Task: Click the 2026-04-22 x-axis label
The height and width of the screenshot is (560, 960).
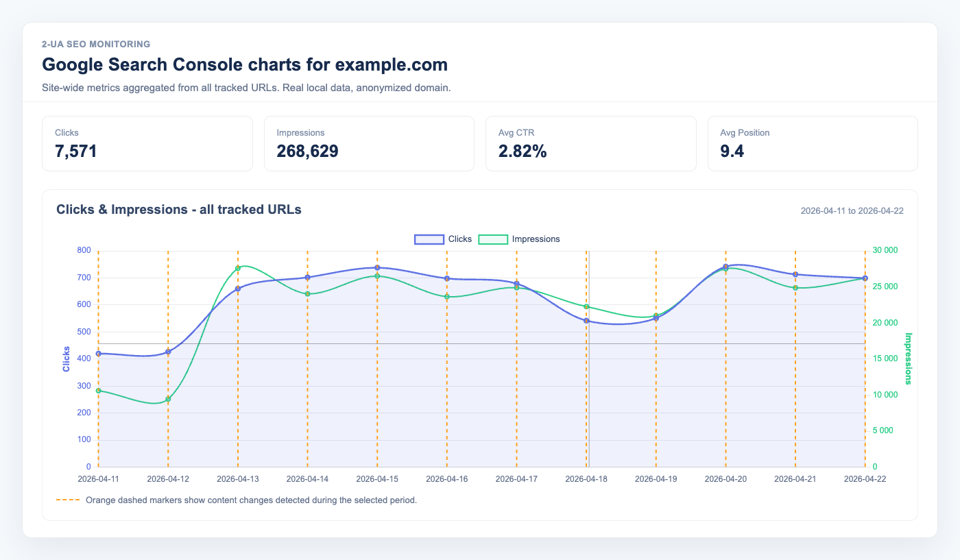Action: click(x=865, y=479)
